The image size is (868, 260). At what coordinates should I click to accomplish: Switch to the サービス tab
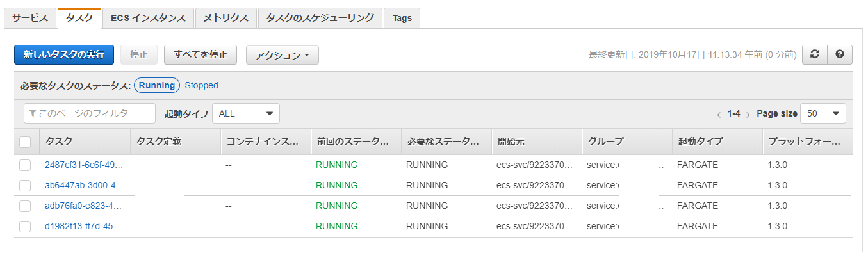30,18
